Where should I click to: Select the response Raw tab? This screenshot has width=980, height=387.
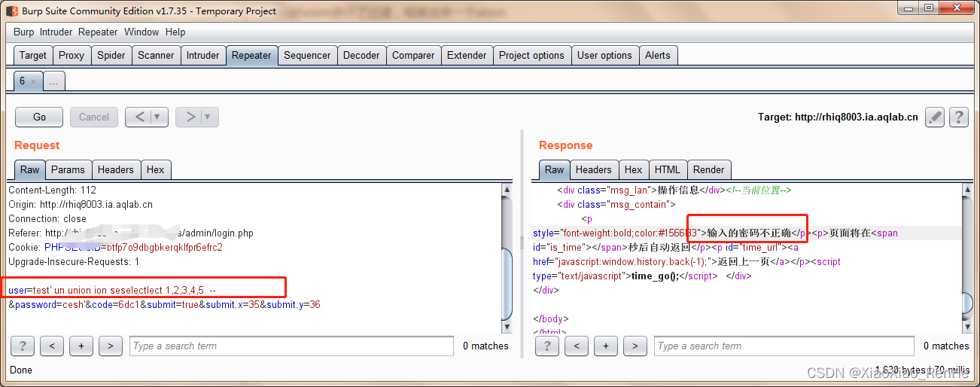pos(554,169)
